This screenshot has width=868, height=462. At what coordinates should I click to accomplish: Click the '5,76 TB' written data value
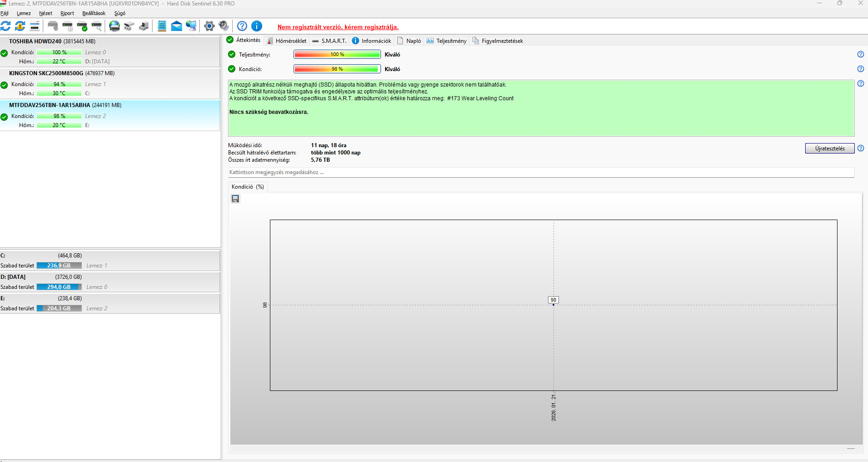pos(320,160)
